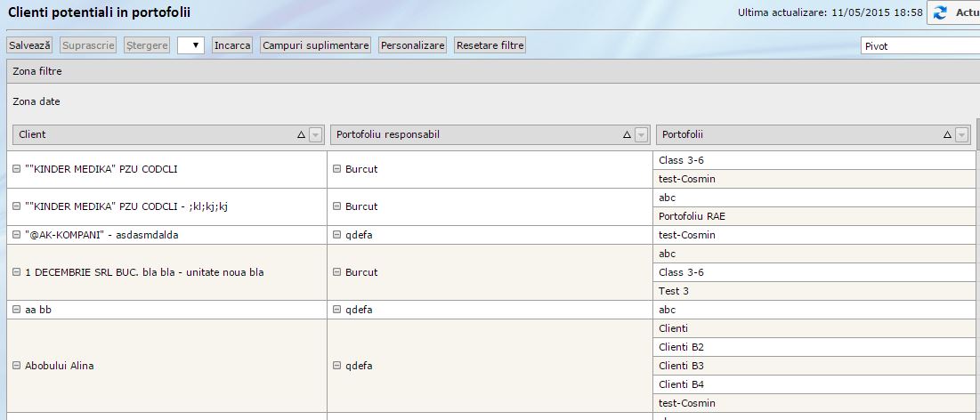Collapse the 1 DECEMBRIE SRL BUC. row
Viewport: 980px width, 420px height.
[17, 272]
